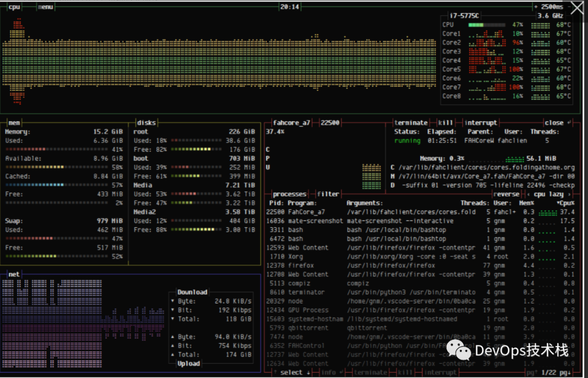
Task: Select the mate-screenshot process row
Action: 420,221
